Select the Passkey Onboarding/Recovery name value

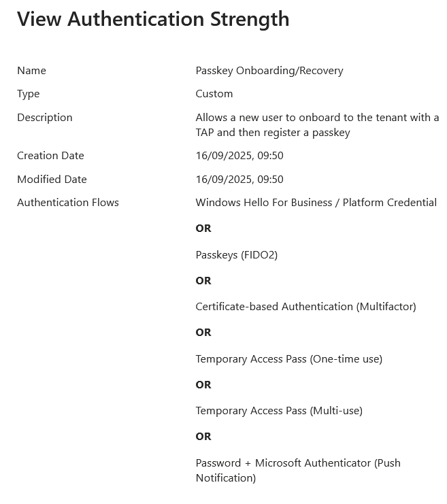pyautogui.click(x=269, y=71)
